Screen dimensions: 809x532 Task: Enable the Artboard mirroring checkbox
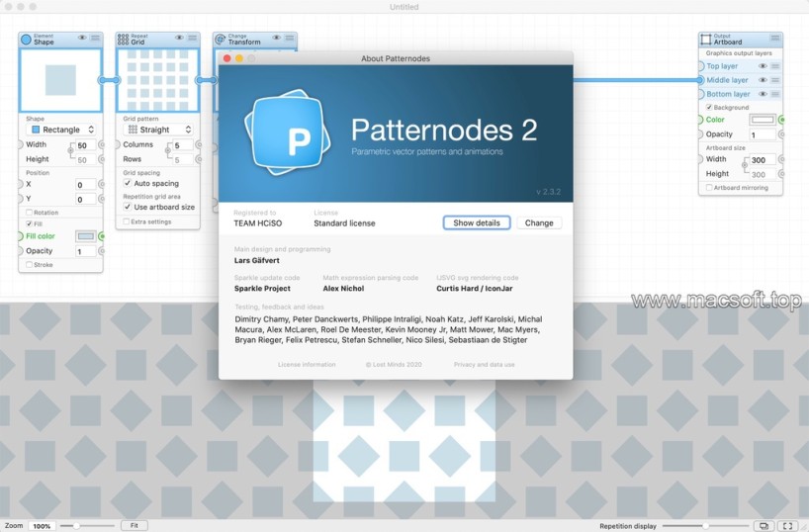709,187
